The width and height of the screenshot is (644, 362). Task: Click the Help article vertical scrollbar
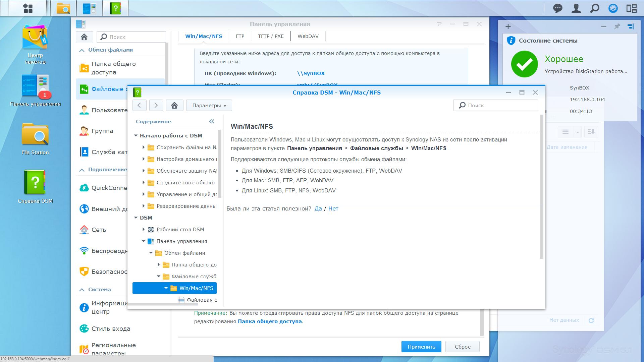click(x=541, y=187)
